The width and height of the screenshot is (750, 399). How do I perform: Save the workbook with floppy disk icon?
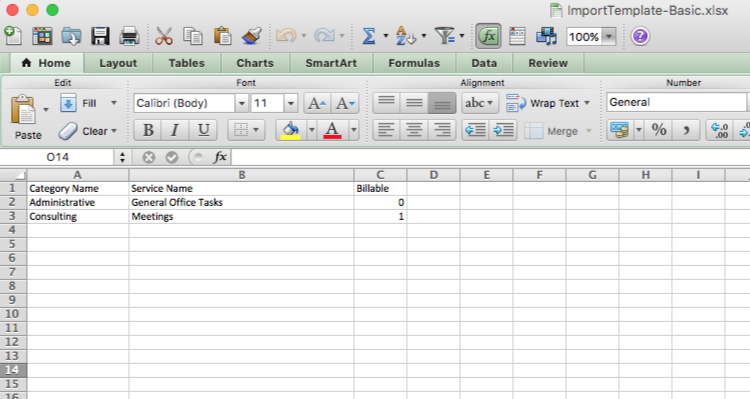tap(100, 36)
